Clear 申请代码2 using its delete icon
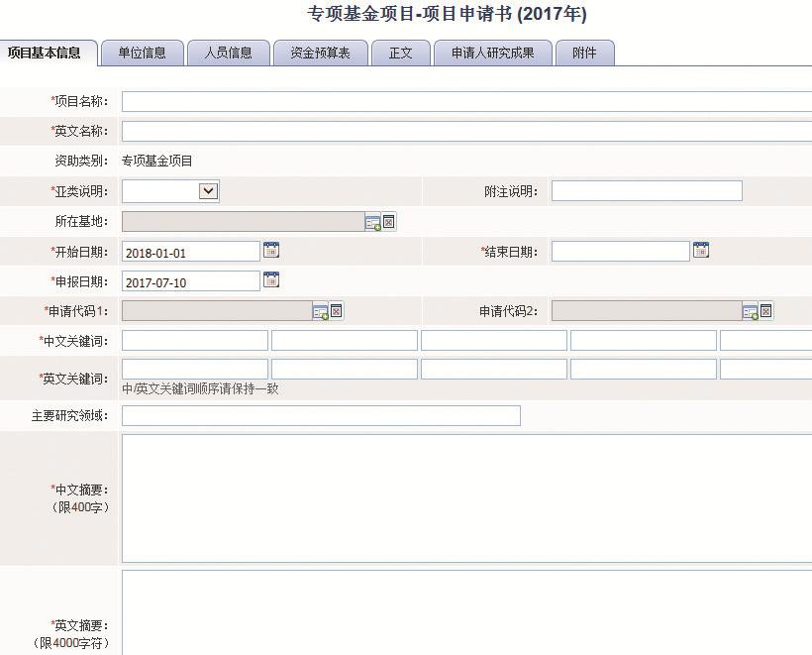Screen dimensions: 812x655 click(x=766, y=311)
